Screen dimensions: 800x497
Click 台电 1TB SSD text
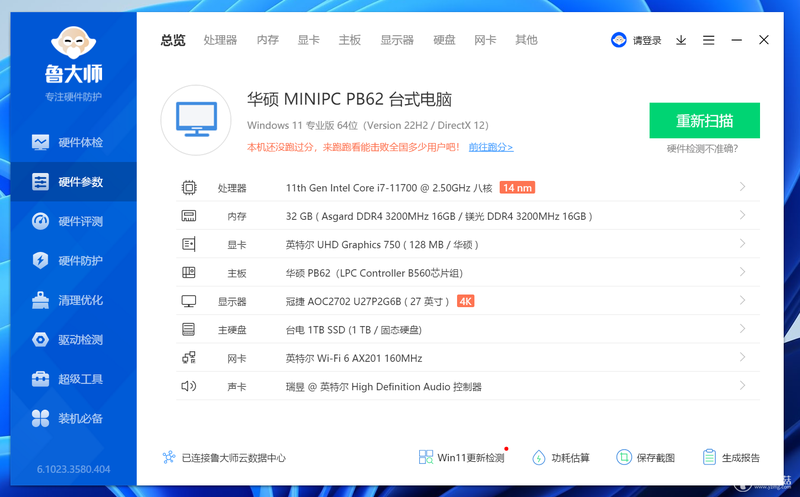point(354,330)
